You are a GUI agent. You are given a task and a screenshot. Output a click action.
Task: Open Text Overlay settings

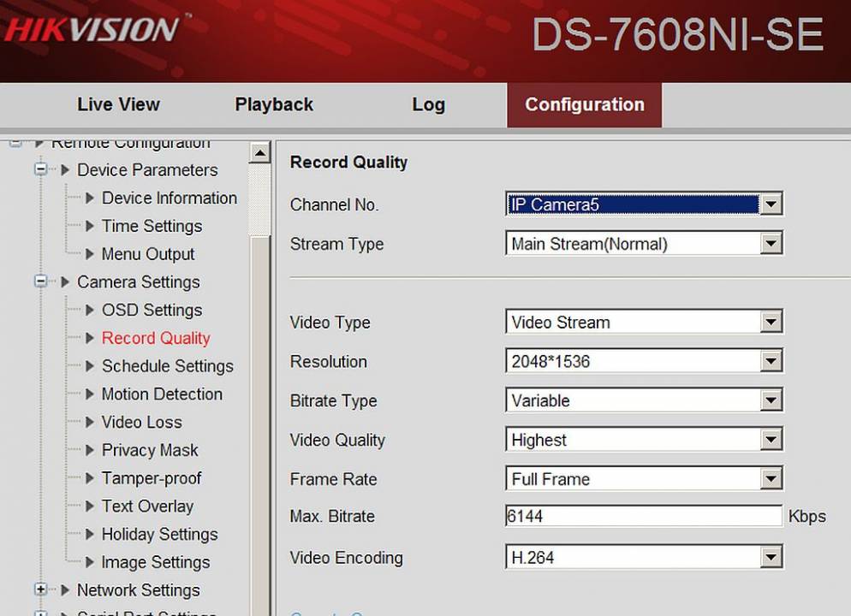click(x=147, y=506)
